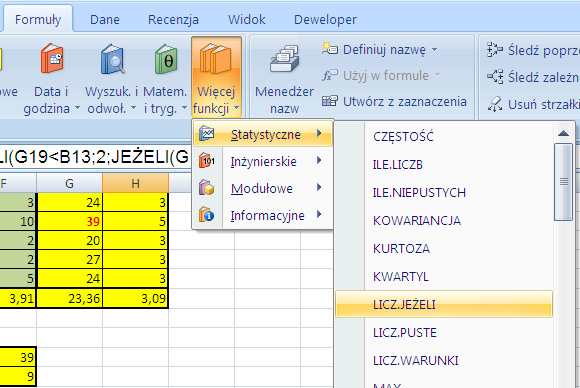The width and height of the screenshot is (580, 388).
Task: Select the cell showing 3,09
Action: point(135,298)
